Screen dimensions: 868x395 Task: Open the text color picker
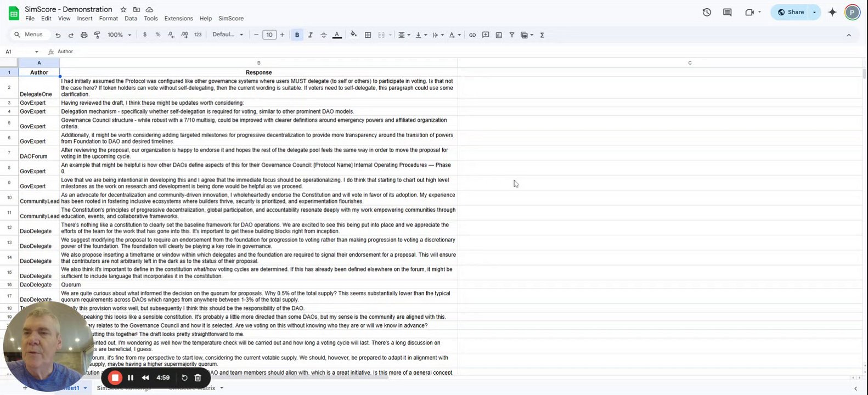337,35
